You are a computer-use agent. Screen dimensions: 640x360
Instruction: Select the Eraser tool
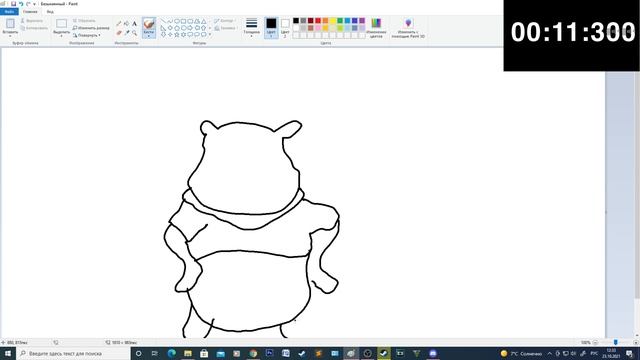tap(119, 33)
